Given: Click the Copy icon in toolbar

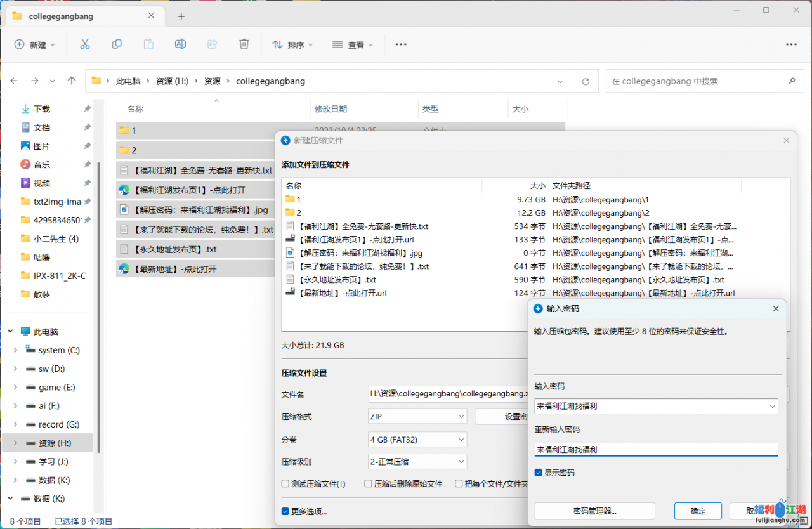Looking at the screenshot, I should (x=117, y=44).
